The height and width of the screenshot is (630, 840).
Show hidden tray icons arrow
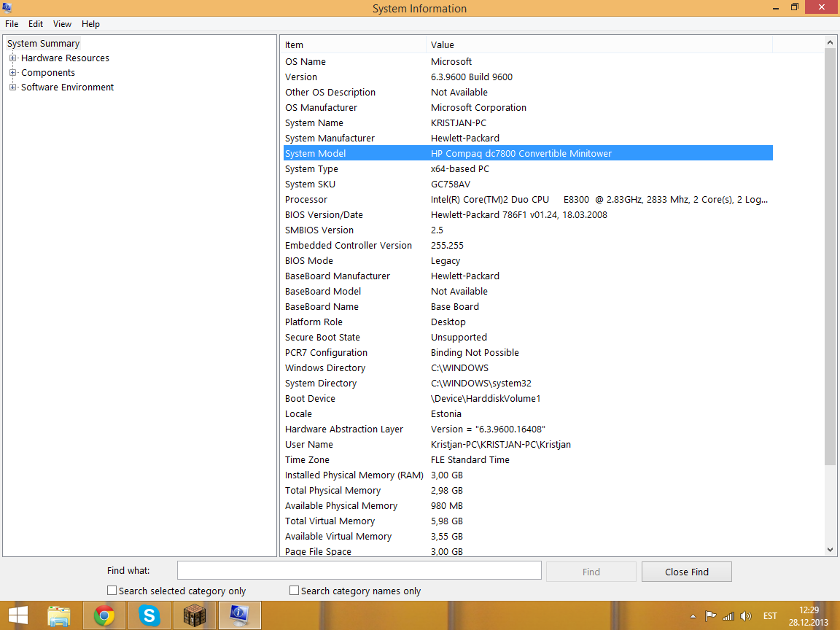click(693, 616)
